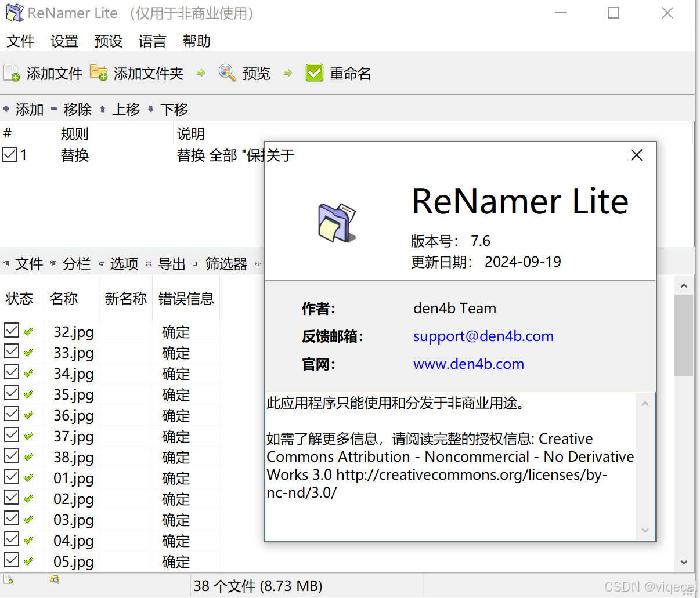This screenshot has height=598, width=700.
Task: Sort by the 状态 column header
Action: coord(22,299)
